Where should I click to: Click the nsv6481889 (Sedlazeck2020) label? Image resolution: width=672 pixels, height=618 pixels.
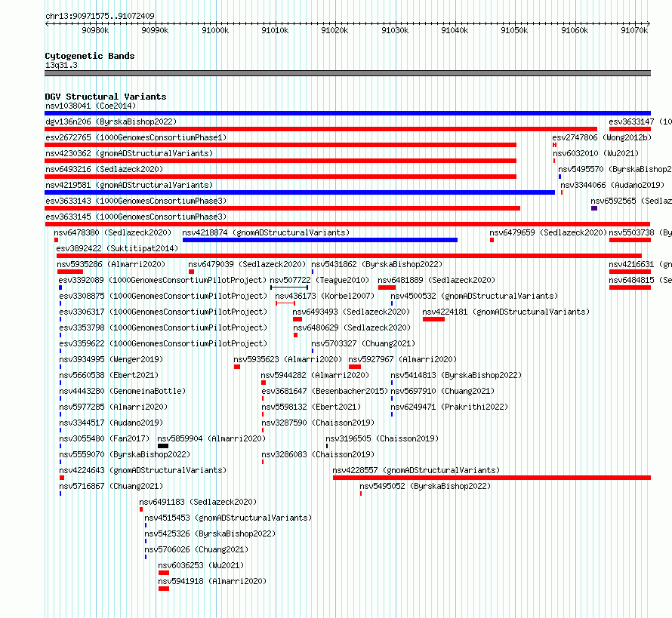point(436,280)
